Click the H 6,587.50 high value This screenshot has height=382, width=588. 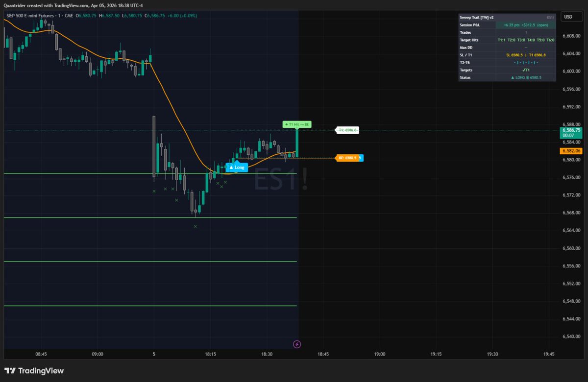pos(109,15)
